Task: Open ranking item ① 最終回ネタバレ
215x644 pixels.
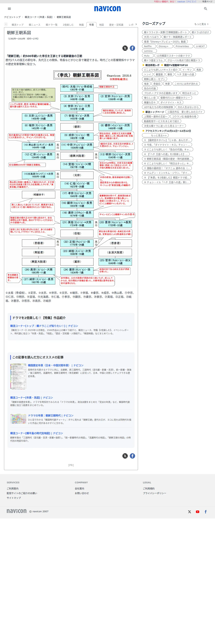Action: coord(167,140)
